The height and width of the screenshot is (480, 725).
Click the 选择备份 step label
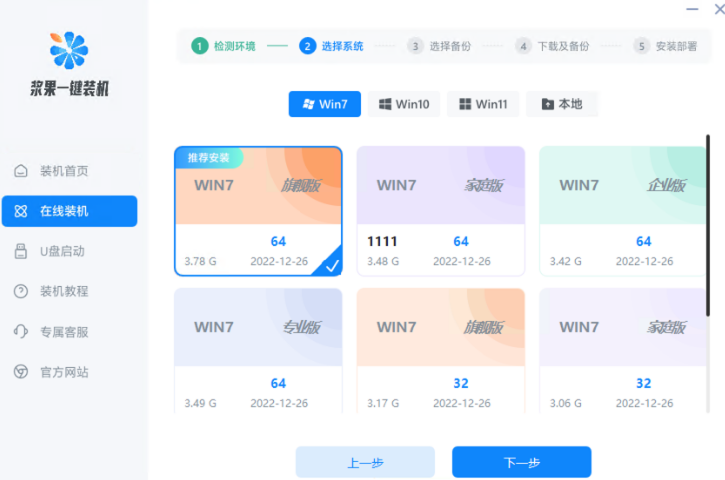(450, 46)
